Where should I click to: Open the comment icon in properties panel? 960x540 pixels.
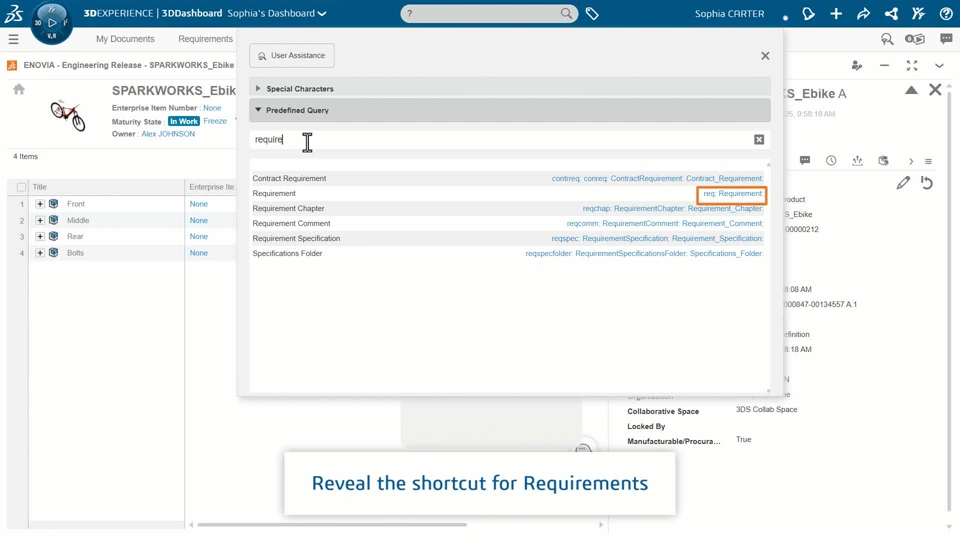click(804, 160)
